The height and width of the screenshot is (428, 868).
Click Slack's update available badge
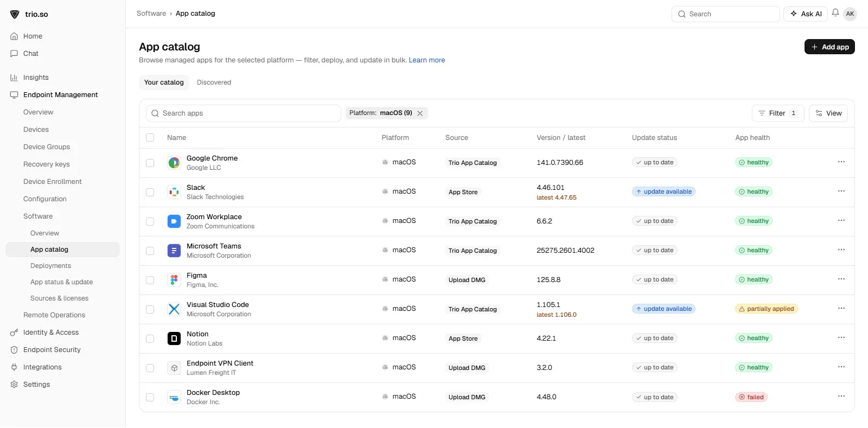click(663, 191)
